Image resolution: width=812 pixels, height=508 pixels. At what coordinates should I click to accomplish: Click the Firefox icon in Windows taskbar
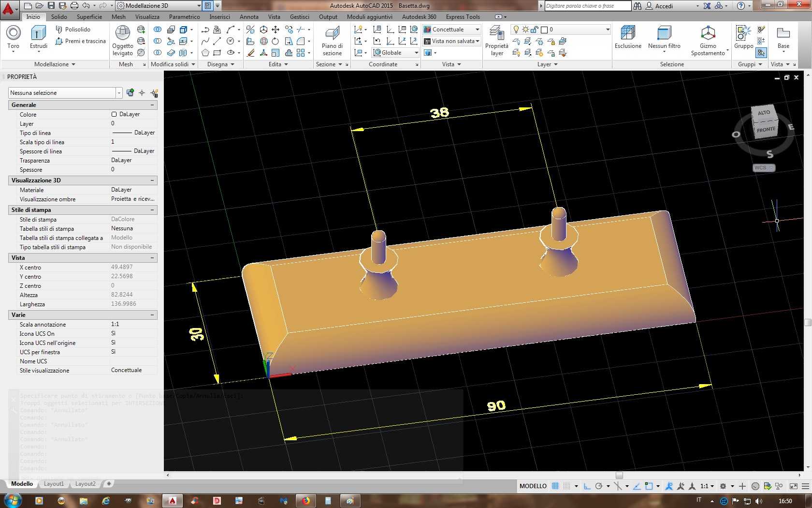306,501
